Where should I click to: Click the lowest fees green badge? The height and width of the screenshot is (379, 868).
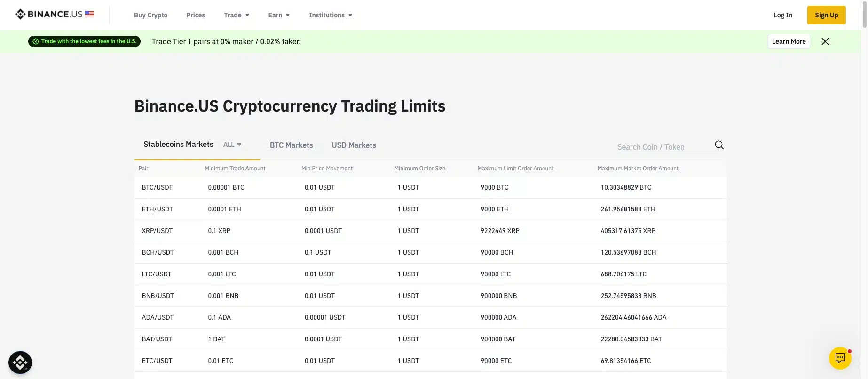84,41
